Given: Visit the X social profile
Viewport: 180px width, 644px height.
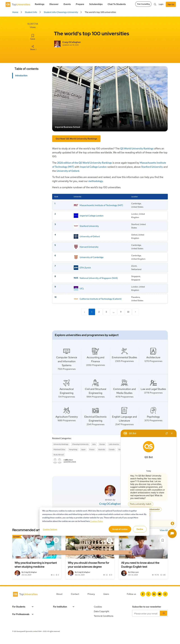Looking at the screenshot, I should (148, 594).
